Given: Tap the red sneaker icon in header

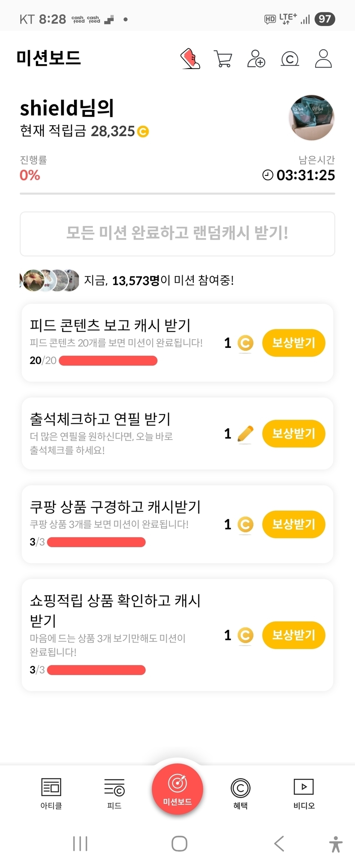Looking at the screenshot, I should [190, 59].
